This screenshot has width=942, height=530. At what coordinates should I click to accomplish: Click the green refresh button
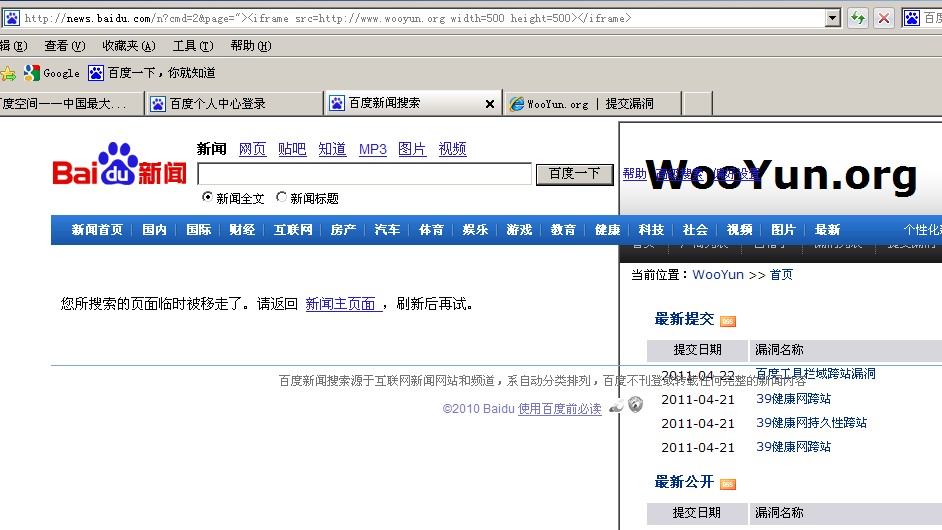(x=858, y=18)
